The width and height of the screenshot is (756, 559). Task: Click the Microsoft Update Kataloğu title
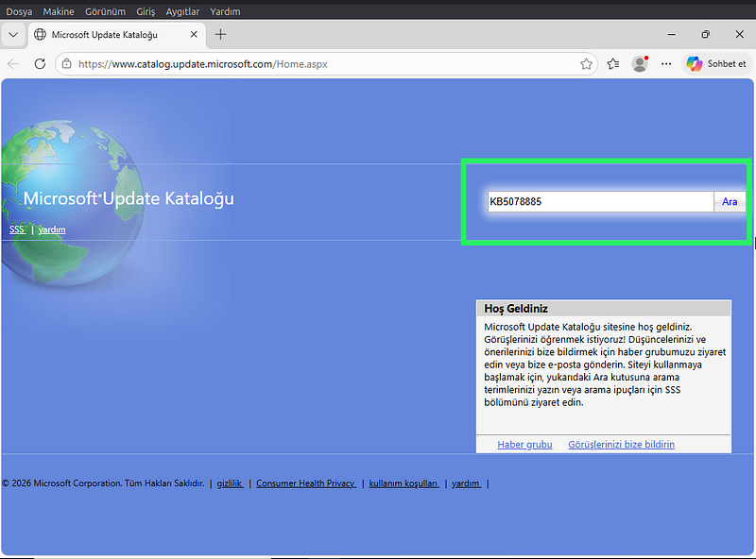(x=129, y=198)
